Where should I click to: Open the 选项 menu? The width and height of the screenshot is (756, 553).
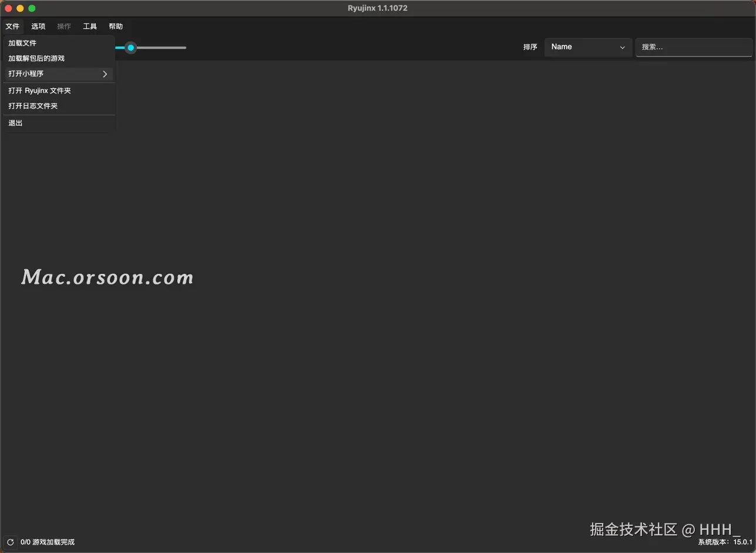pos(38,26)
